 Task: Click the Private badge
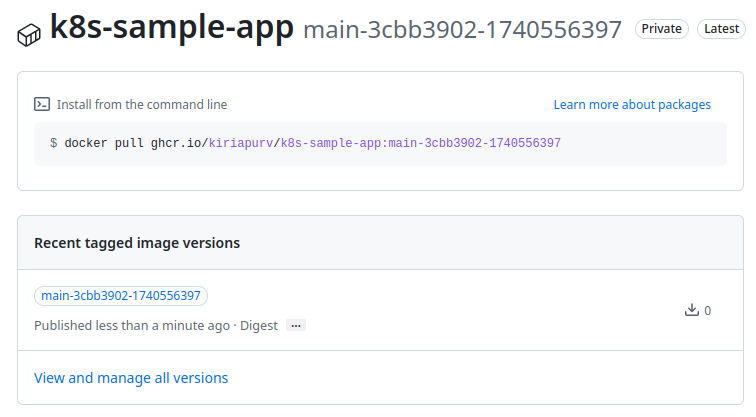[661, 29]
